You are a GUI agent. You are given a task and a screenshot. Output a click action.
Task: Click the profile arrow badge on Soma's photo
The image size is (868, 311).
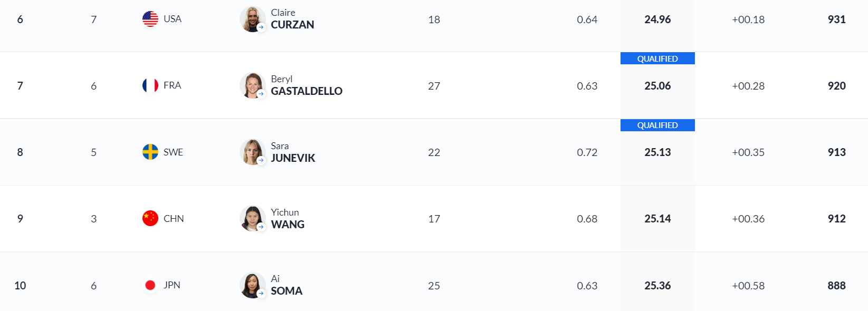point(261,294)
